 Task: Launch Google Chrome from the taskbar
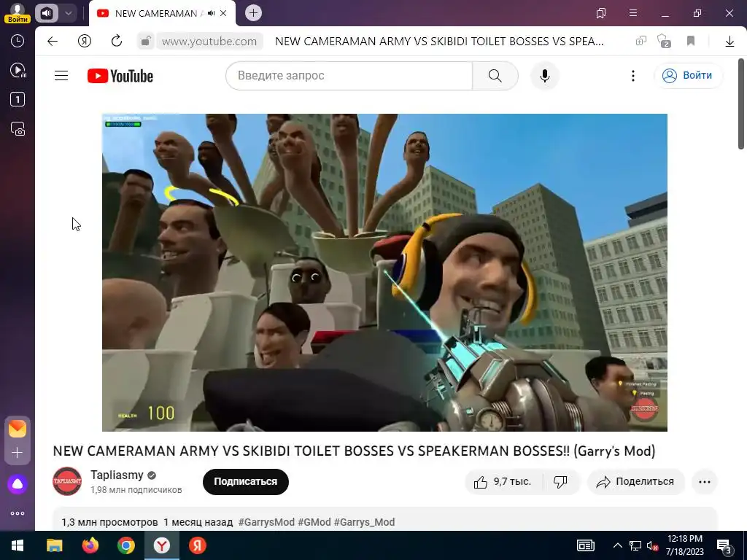click(x=126, y=545)
